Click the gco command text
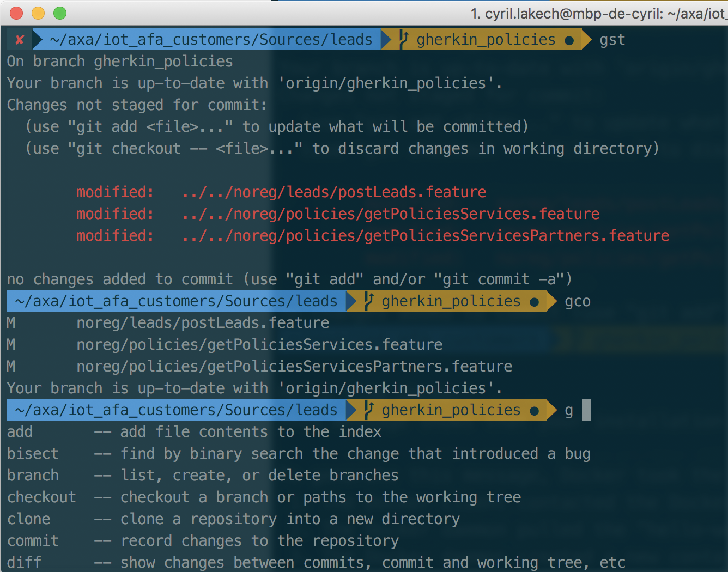Viewport: 728px width, 572px height. click(x=578, y=302)
